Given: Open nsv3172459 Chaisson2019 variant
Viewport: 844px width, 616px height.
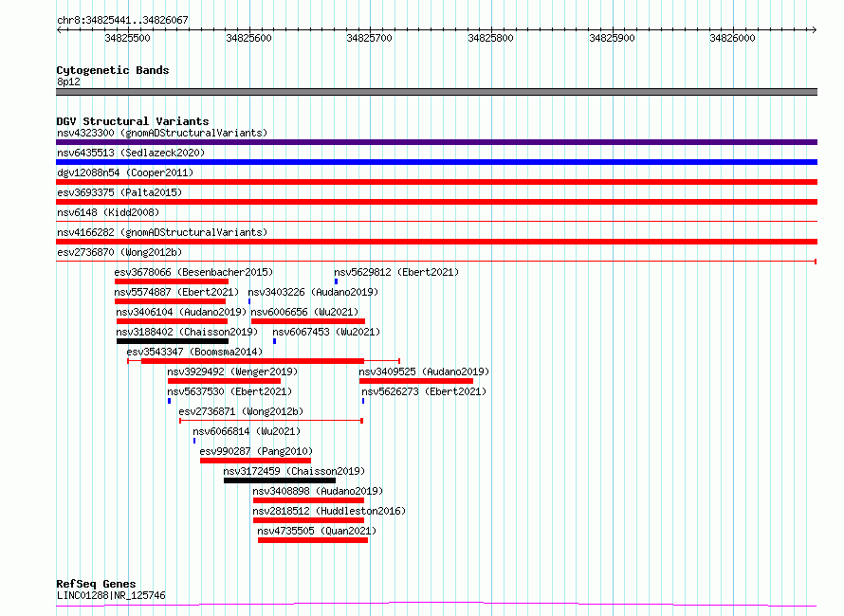Looking at the screenshot, I should [x=294, y=471].
